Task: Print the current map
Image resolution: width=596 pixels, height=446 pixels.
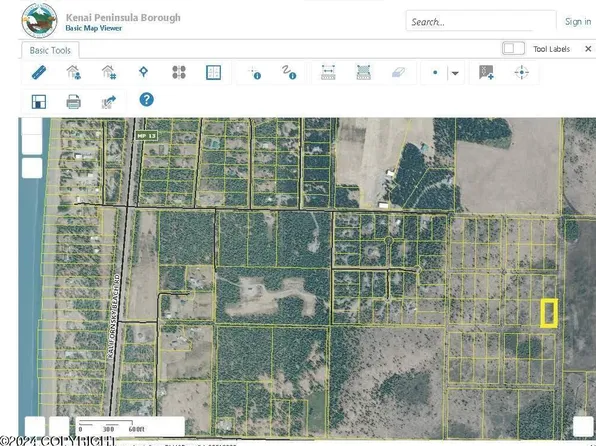Action: pos(73,102)
